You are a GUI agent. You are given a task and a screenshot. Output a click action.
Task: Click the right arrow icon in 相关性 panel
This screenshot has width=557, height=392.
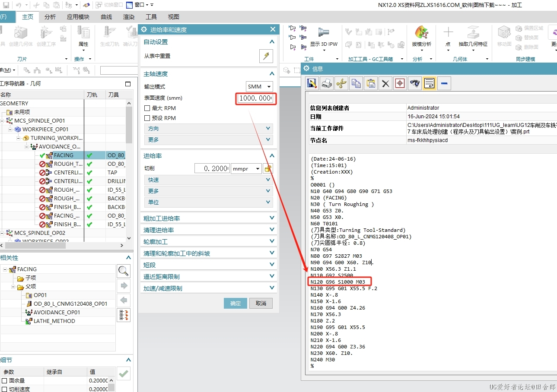(x=124, y=286)
